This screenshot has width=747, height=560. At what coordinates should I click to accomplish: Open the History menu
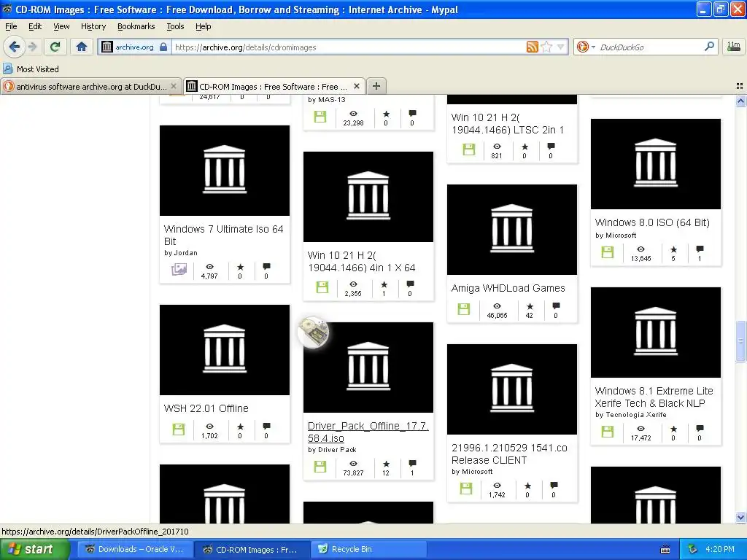point(93,26)
